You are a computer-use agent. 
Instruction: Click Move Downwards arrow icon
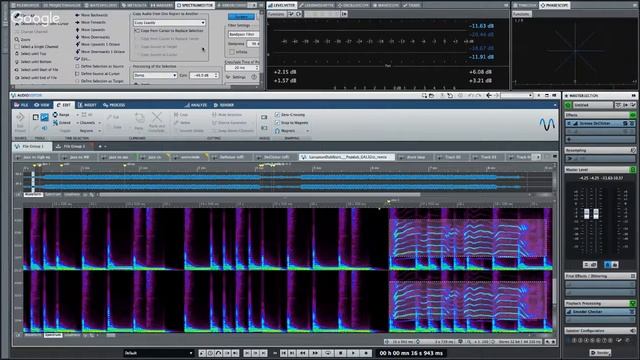pos(78,37)
